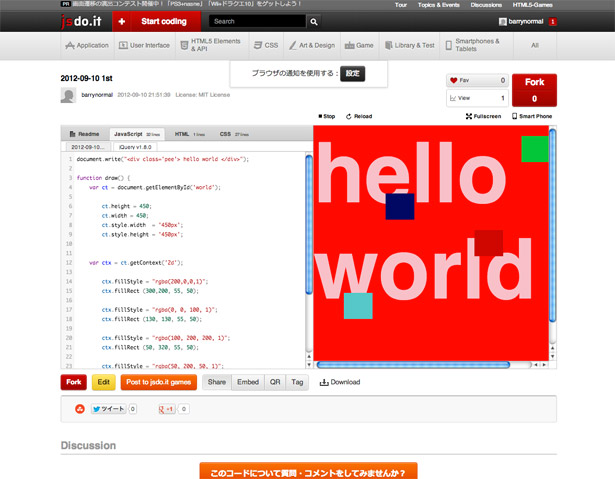Open the Game category
The image size is (615, 479).
coord(359,46)
